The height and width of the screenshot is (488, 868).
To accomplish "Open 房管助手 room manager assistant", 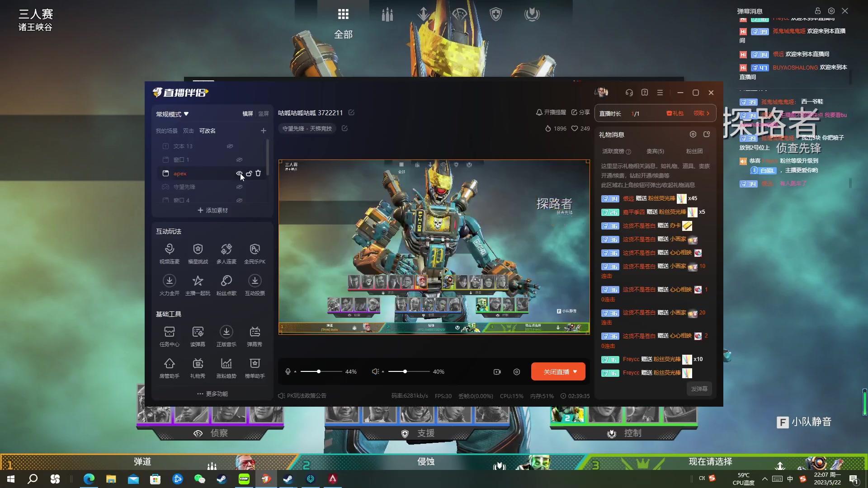I will click(169, 368).
